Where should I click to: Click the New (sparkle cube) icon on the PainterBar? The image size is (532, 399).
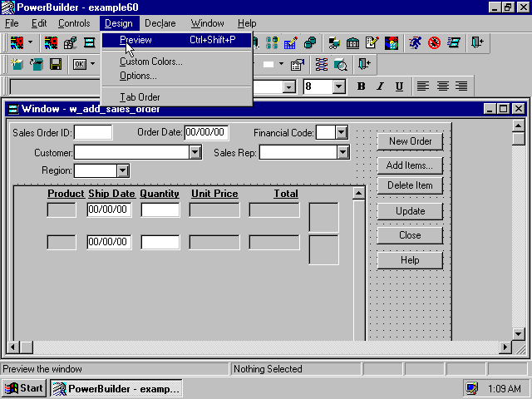[17, 64]
